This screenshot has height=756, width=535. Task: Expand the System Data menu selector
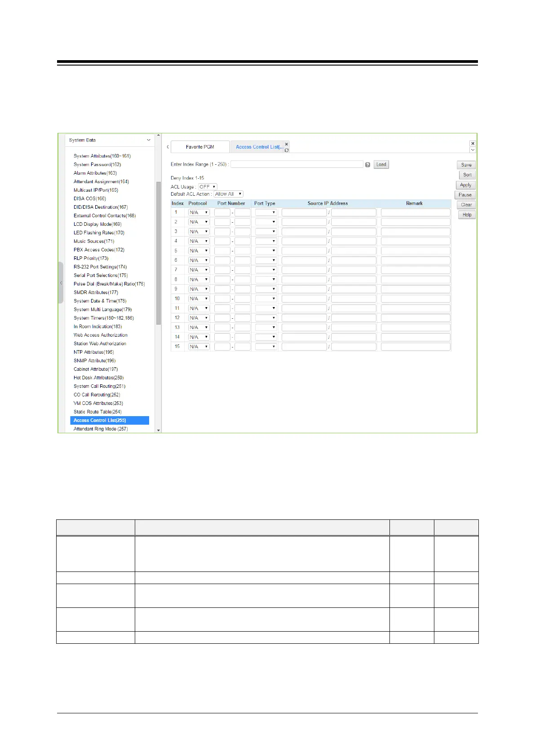pos(110,140)
